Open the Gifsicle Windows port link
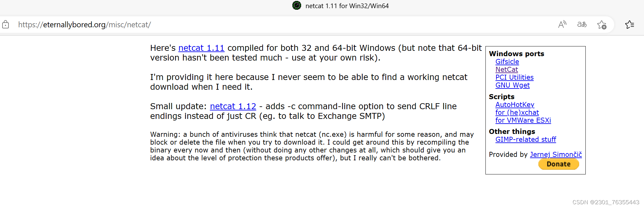This screenshot has width=644, height=208. click(507, 62)
